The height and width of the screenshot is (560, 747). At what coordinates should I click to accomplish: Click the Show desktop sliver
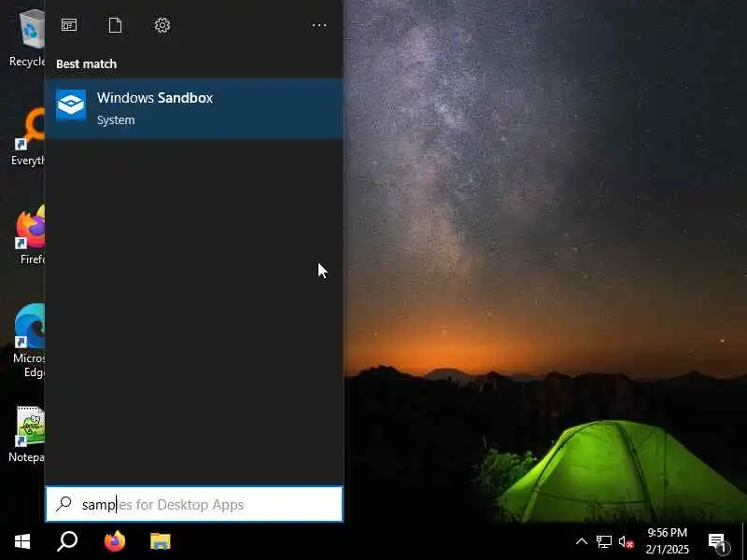point(744,541)
